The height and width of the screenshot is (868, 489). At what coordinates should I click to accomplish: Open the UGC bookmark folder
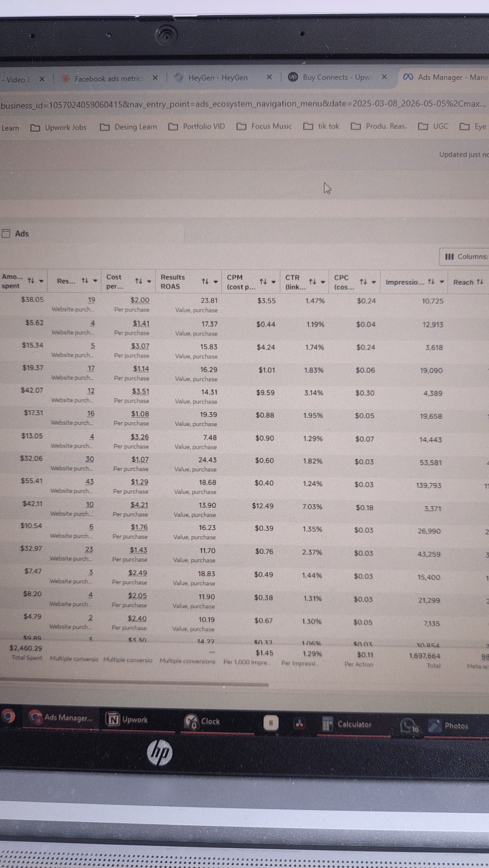point(433,126)
